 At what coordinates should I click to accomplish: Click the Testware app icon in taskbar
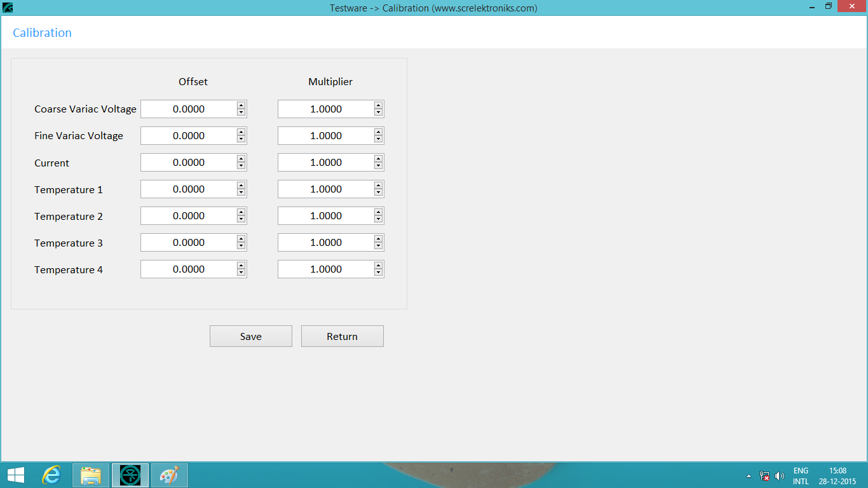130,475
